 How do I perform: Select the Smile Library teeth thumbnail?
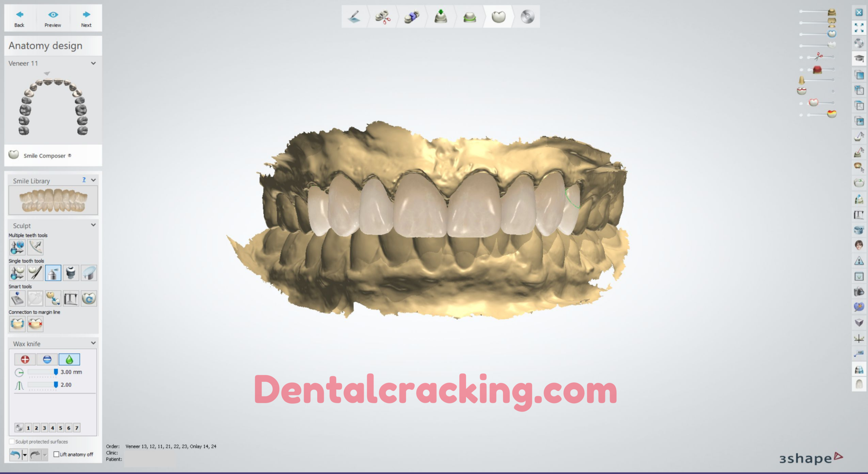pyautogui.click(x=53, y=200)
